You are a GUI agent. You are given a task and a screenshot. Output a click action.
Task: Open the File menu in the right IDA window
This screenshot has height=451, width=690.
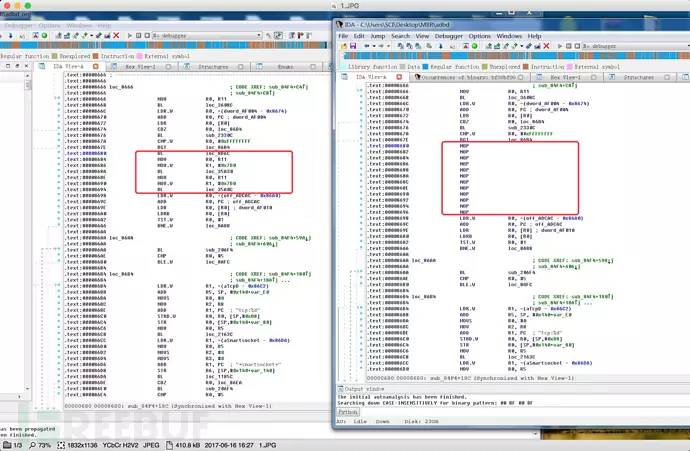pos(343,36)
